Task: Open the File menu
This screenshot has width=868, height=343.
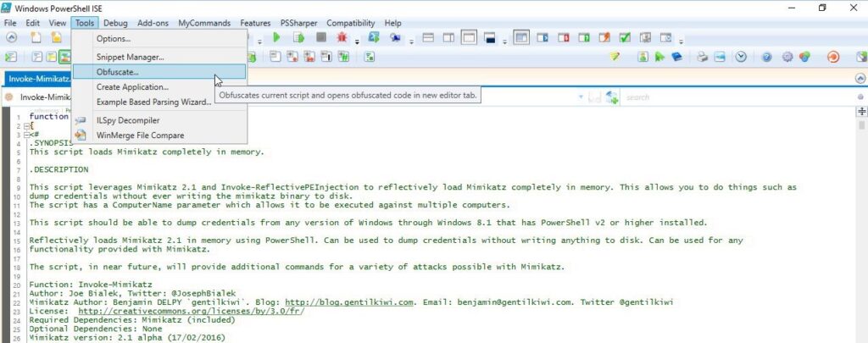Action: tap(10, 23)
